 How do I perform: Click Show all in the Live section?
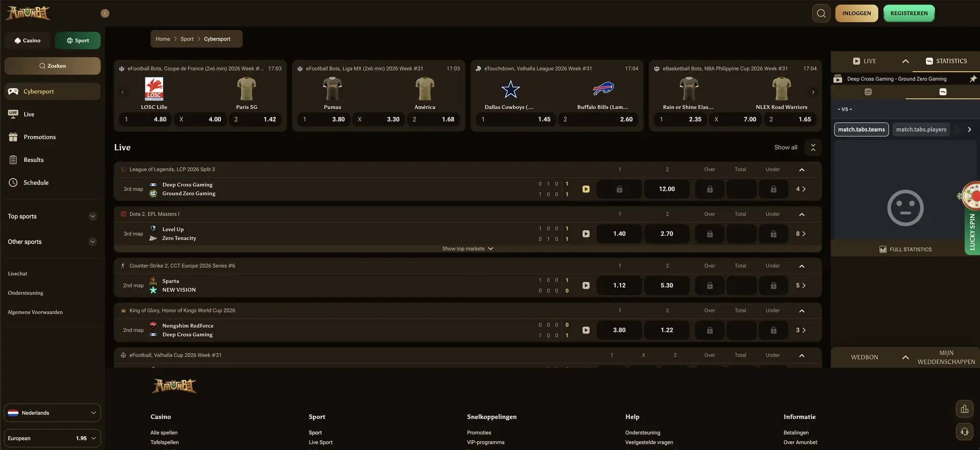tap(786, 148)
